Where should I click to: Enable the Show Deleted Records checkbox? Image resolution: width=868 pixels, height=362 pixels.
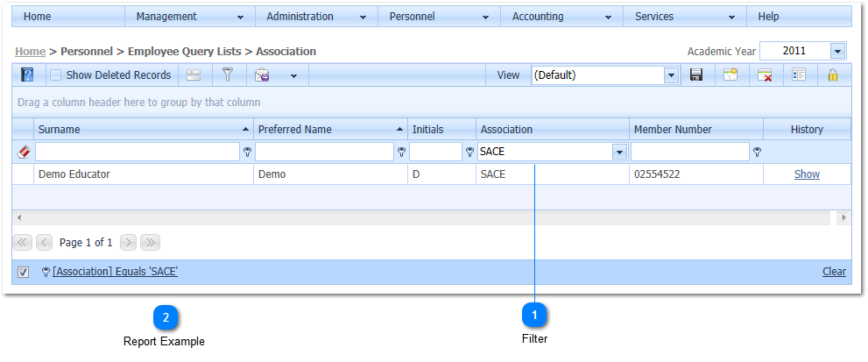coord(55,75)
